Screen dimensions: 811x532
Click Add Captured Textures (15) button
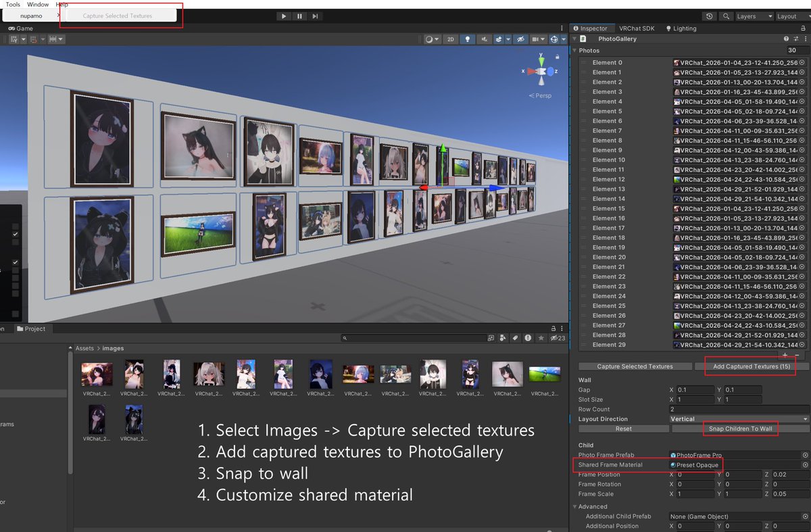752,366
